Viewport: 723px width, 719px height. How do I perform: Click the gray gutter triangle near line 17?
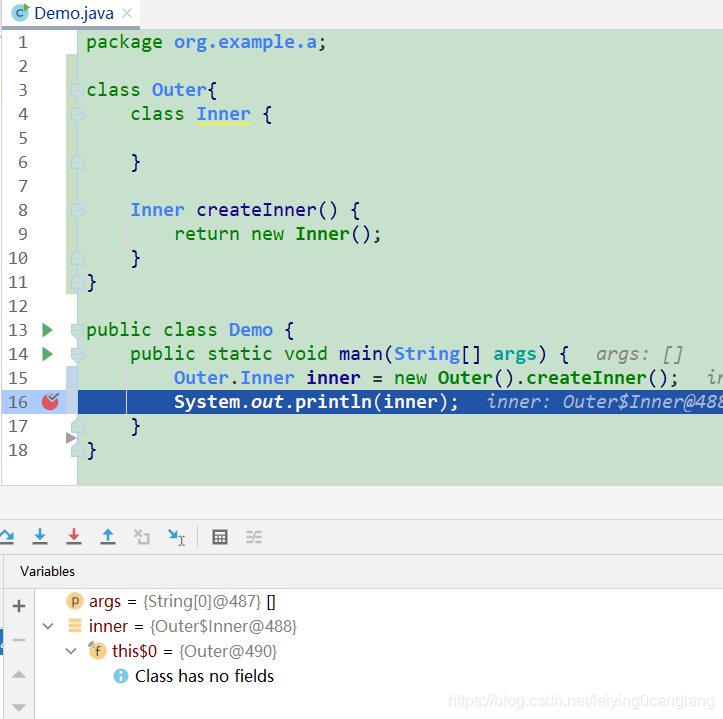(71, 438)
